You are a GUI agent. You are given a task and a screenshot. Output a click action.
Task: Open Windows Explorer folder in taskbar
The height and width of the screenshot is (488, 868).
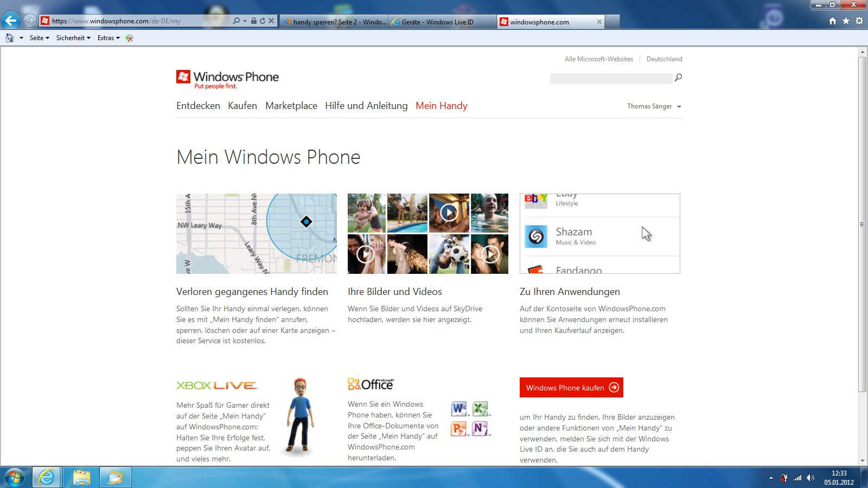81,478
